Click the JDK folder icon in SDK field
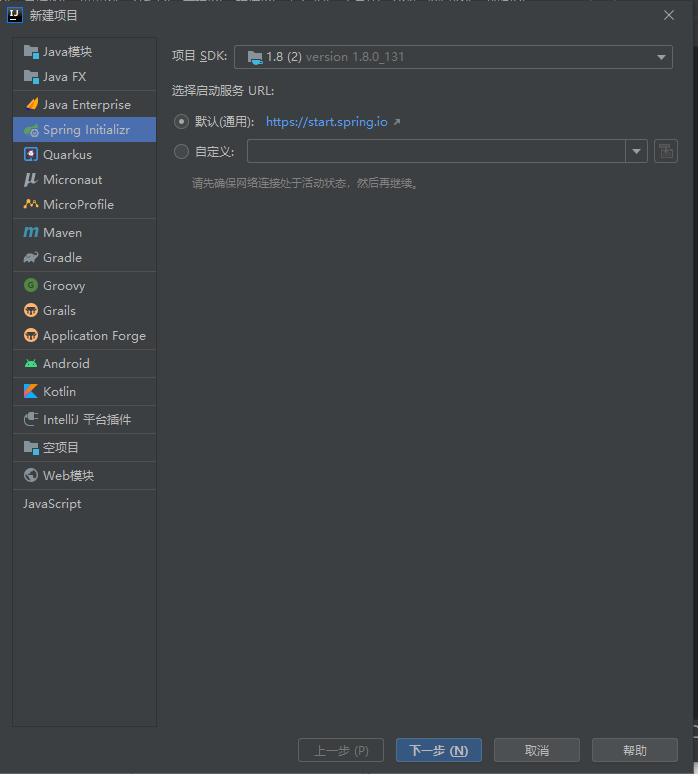The image size is (698, 774). (255, 57)
